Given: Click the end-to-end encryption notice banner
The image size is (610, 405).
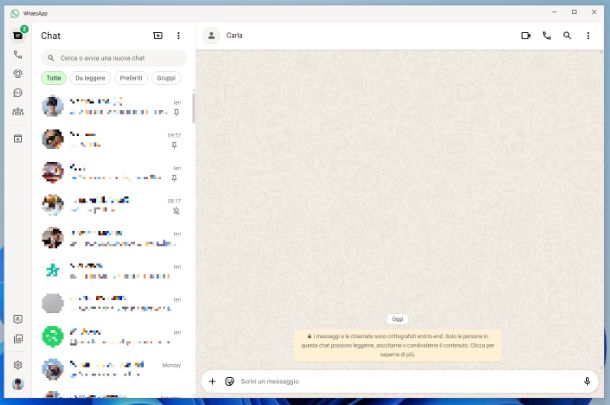Looking at the screenshot, I should coord(398,345).
